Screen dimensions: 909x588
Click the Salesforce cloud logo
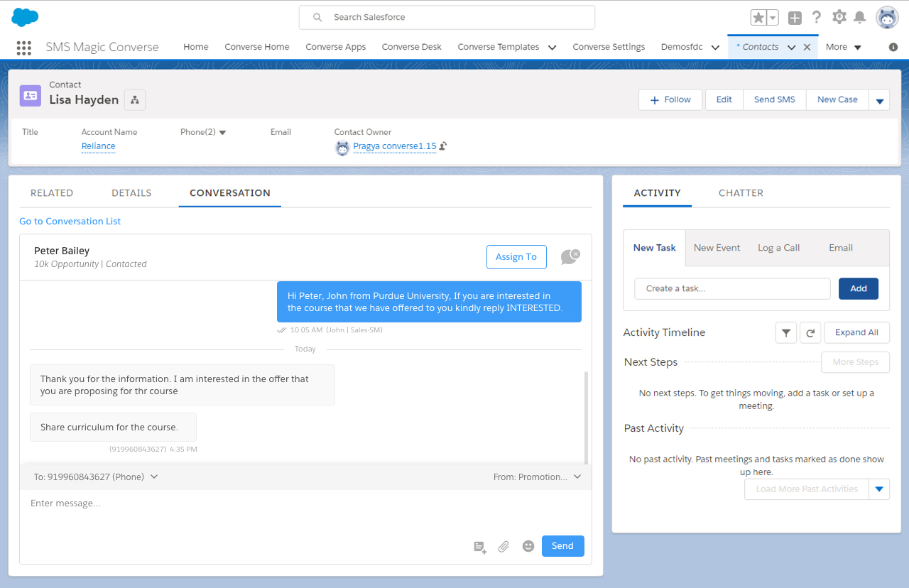click(x=25, y=17)
